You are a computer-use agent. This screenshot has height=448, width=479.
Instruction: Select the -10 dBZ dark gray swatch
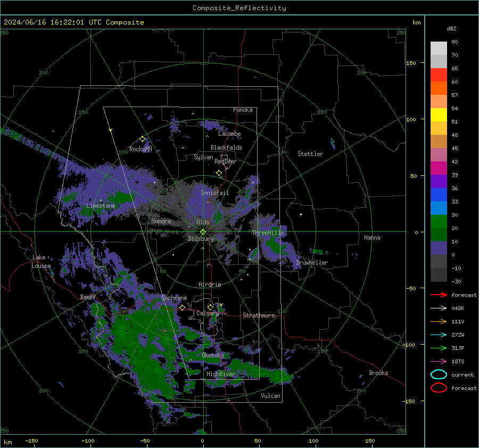(x=439, y=274)
